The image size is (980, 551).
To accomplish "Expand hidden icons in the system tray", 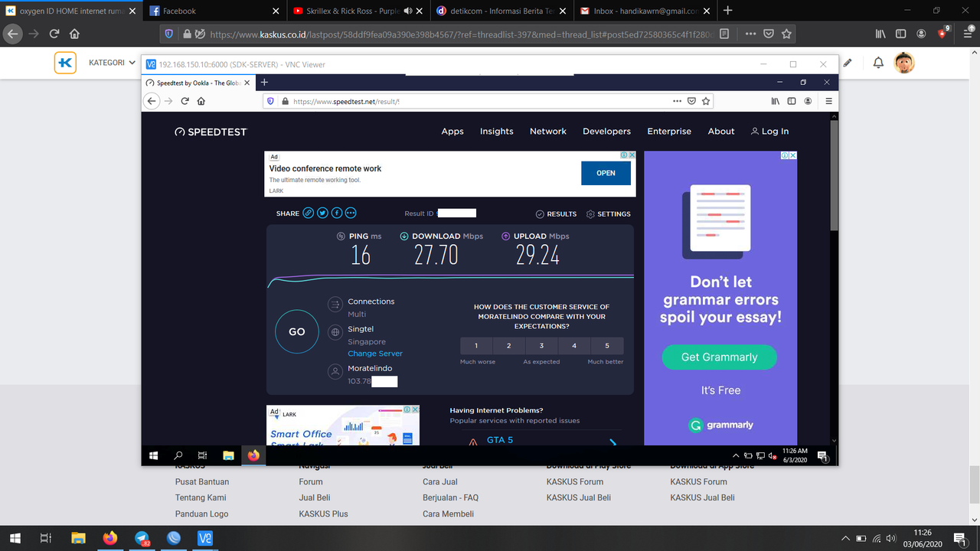I will [x=846, y=538].
